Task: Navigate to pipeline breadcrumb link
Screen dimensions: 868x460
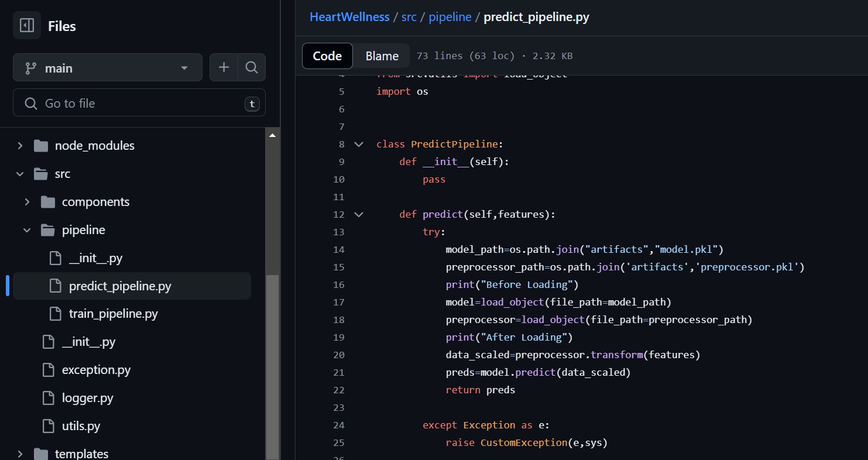Action: [450, 17]
